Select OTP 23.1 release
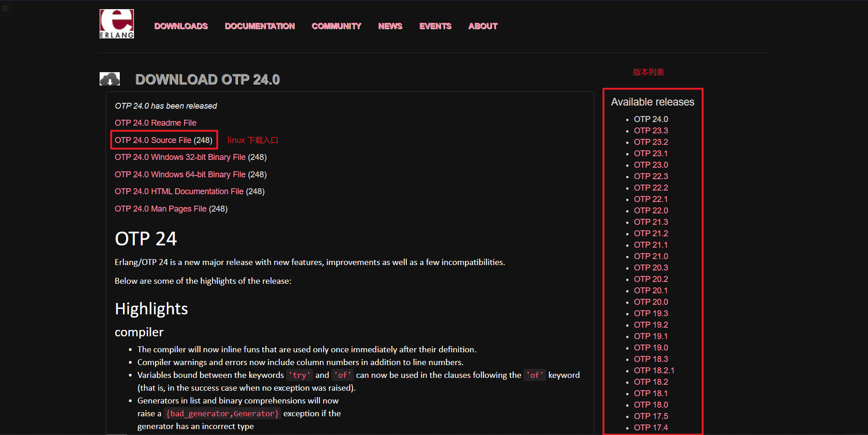The width and height of the screenshot is (868, 435). coord(651,154)
